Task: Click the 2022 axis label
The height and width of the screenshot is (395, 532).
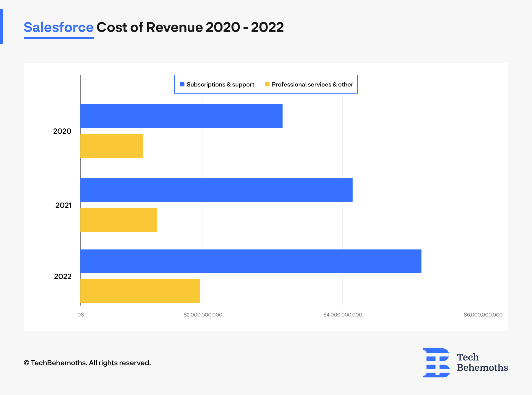Action: pyautogui.click(x=63, y=276)
